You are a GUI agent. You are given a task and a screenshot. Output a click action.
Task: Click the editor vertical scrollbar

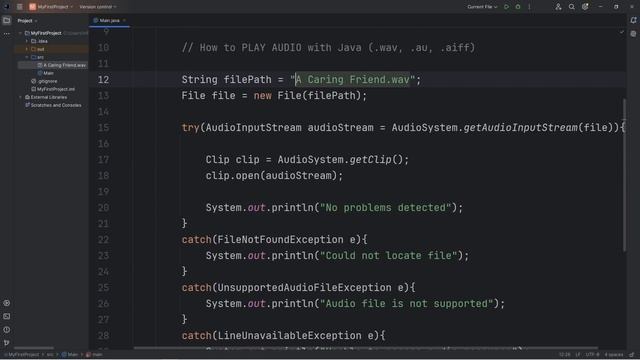point(624,174)
